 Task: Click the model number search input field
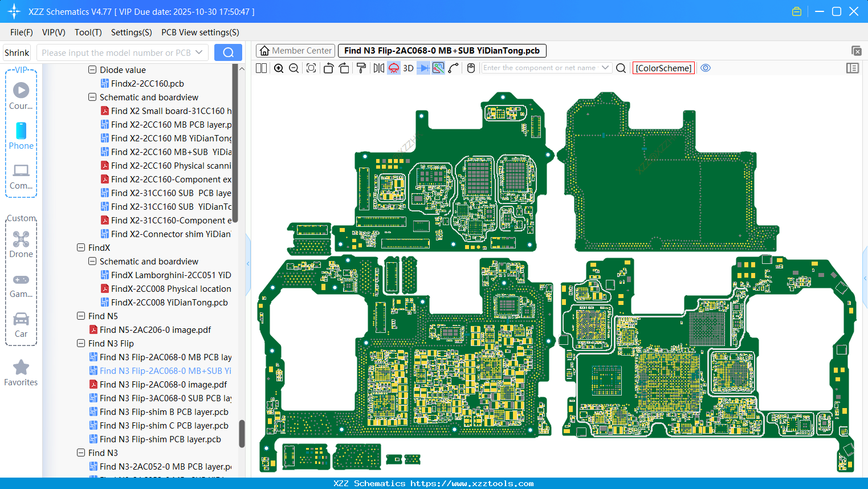click(x=116, y=53)
